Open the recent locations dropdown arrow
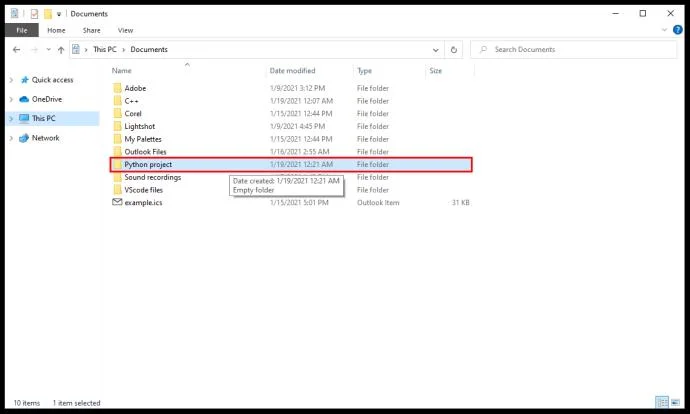 pos(48,50)
